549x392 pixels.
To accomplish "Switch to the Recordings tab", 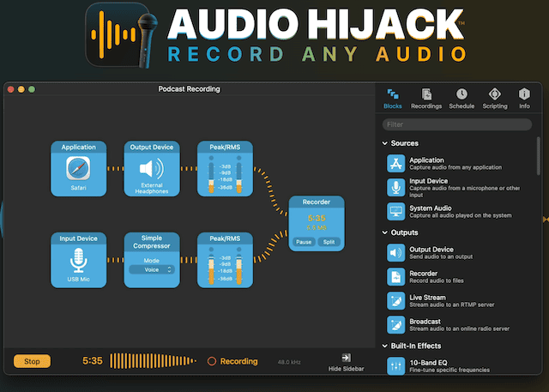I will tap(426, 99).
